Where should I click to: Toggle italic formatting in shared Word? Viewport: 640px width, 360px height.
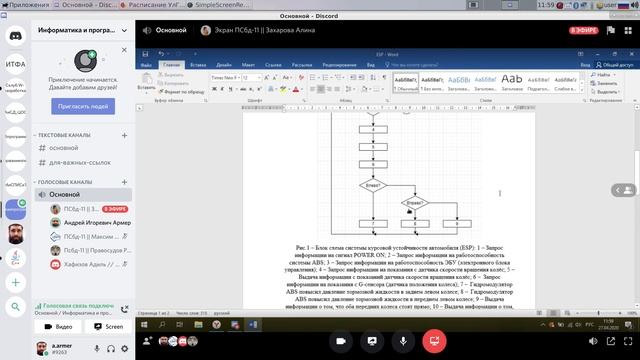pos(222,89)
